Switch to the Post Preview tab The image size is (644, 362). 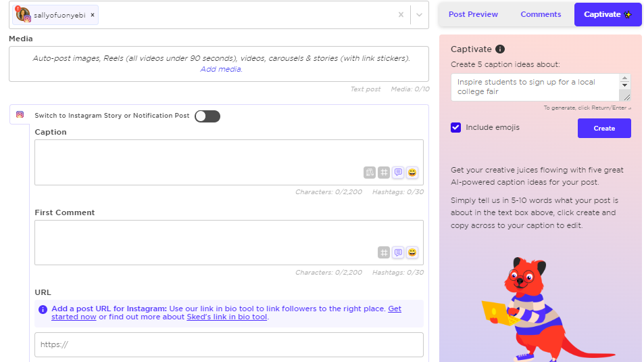473,14
